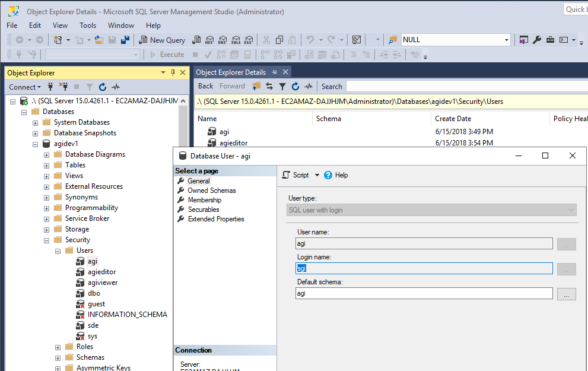Pin the Object Explorer panel
Image resolution: width=588 pixels, height=371 pixels.
pyautogui.click(x=173, y=72)
